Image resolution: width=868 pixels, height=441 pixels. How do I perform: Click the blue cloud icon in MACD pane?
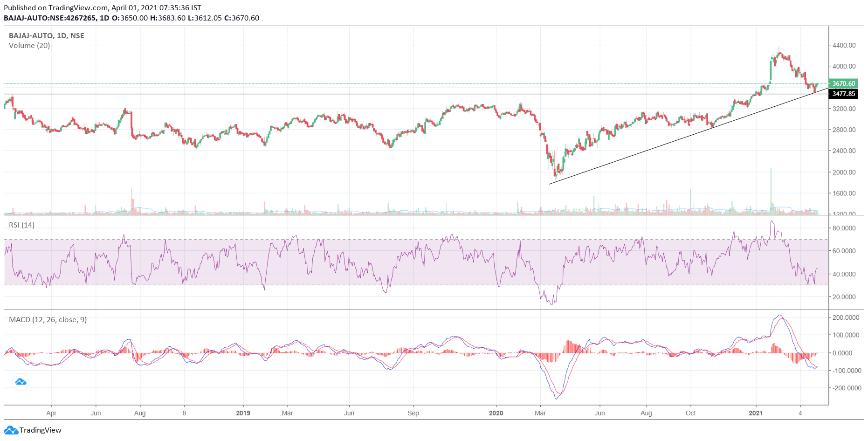point(21,382)
